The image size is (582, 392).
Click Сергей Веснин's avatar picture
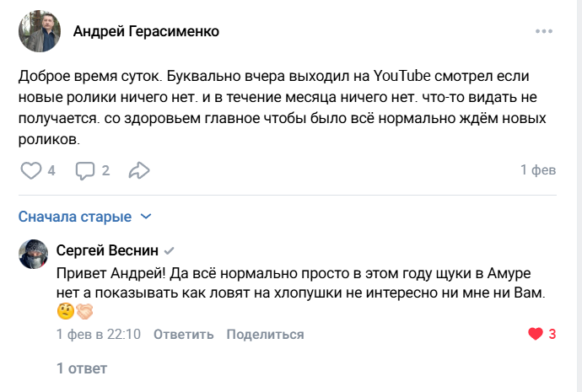tap(34, 255)
